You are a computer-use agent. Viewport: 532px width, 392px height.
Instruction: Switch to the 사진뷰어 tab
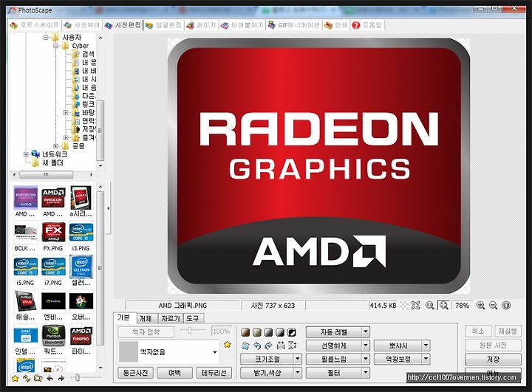pyautogui.click(x=82, y=25)
